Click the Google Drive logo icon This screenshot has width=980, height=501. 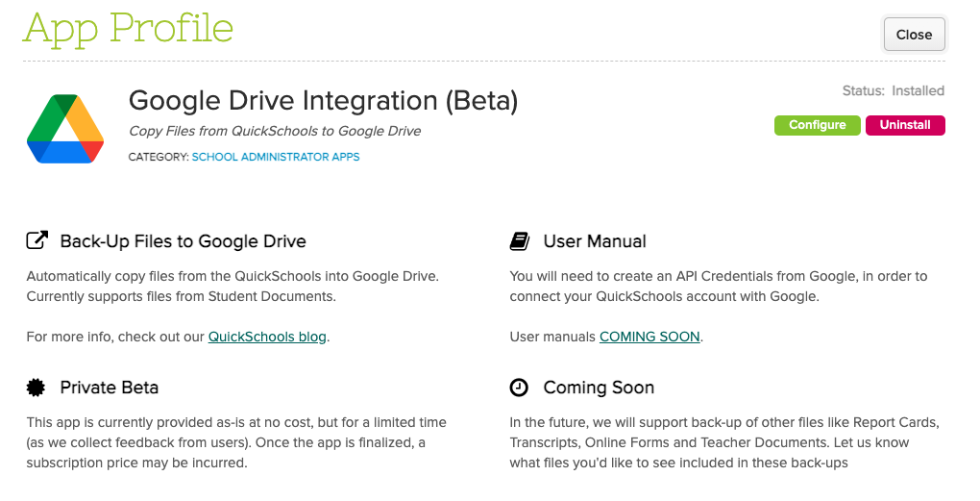point(65,129)
